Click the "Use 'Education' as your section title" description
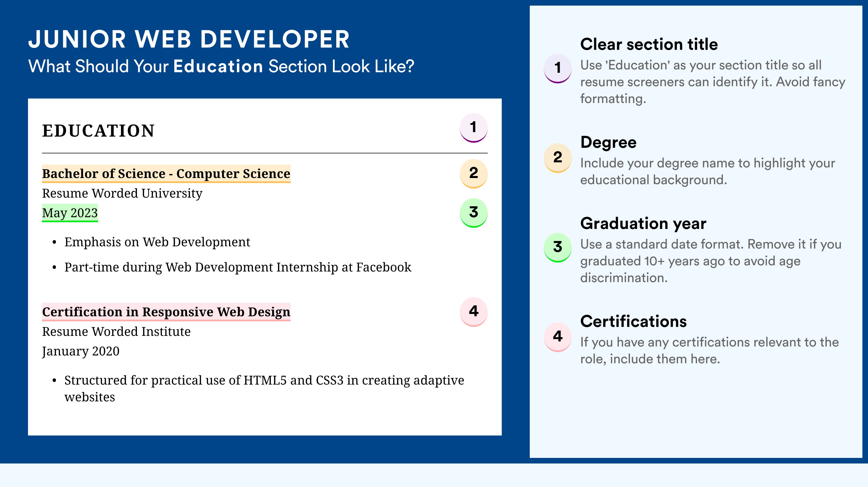Image resolution: width=868 pixels, height=487 pixels. 713,82
